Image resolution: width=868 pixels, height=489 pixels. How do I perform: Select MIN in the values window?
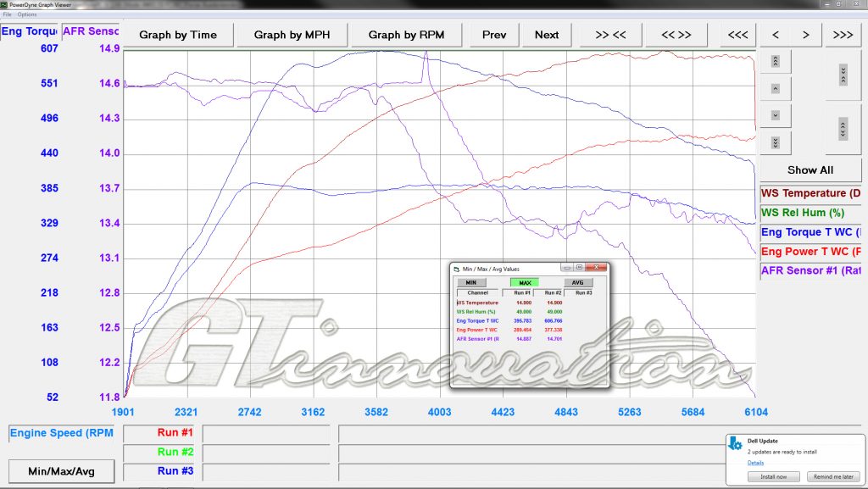pos(471,282)
